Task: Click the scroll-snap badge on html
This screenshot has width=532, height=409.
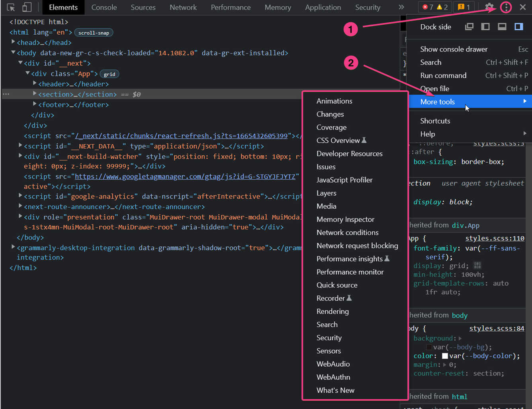Action: tap(94, 33)
